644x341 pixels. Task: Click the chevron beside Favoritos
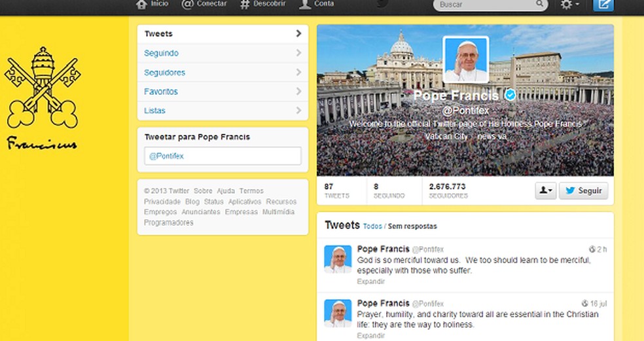[298, 91]
